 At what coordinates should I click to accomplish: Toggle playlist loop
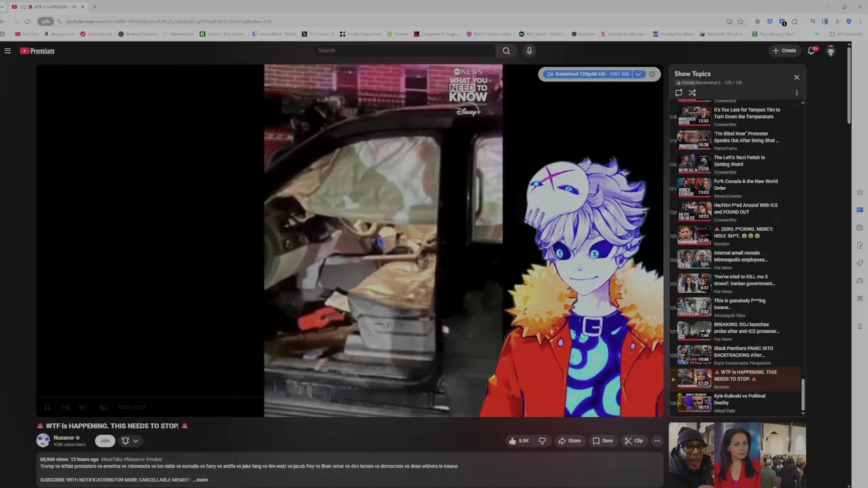coord(679,93)
